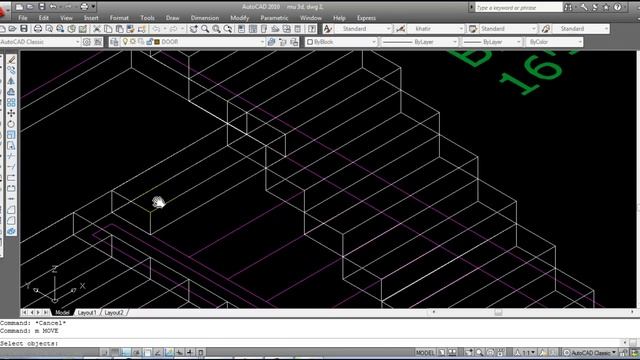This screenshot has height=360, width=640.
Task: Open the Express menu
Action: (367, 18)
